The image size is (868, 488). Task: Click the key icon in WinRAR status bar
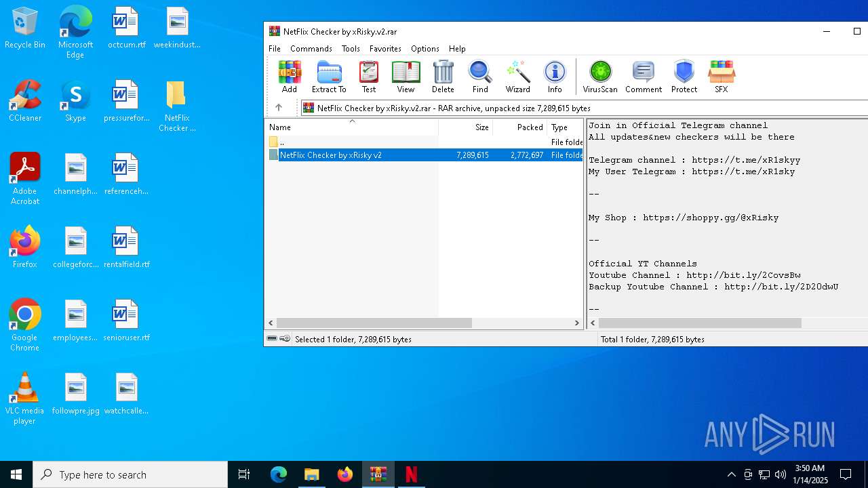285,339
